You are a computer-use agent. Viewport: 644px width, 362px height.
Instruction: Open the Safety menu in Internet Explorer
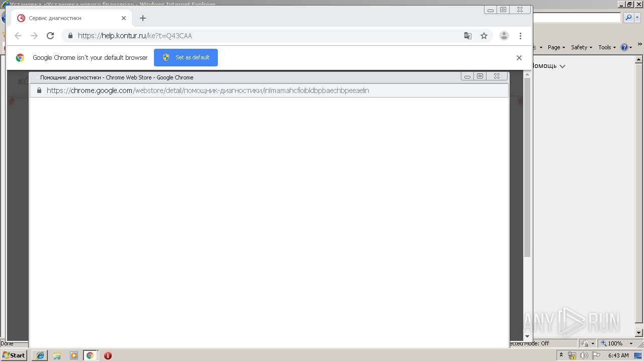pyautogui.click(x=582, y=47)
